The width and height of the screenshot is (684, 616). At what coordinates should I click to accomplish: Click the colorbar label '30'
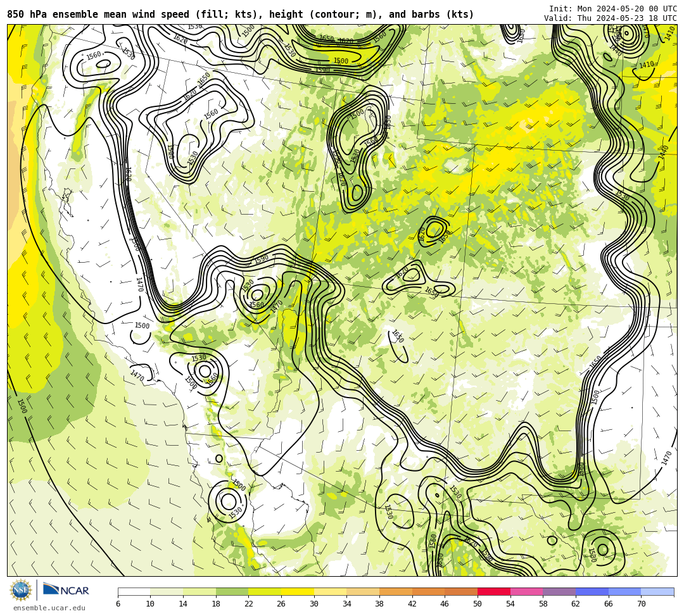(314, 604)
